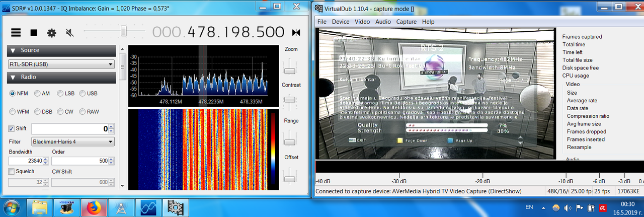The width and height of the screenshot is (644, 217).
Task: Open VirtualDub Video menu
Action: point(362,22)
